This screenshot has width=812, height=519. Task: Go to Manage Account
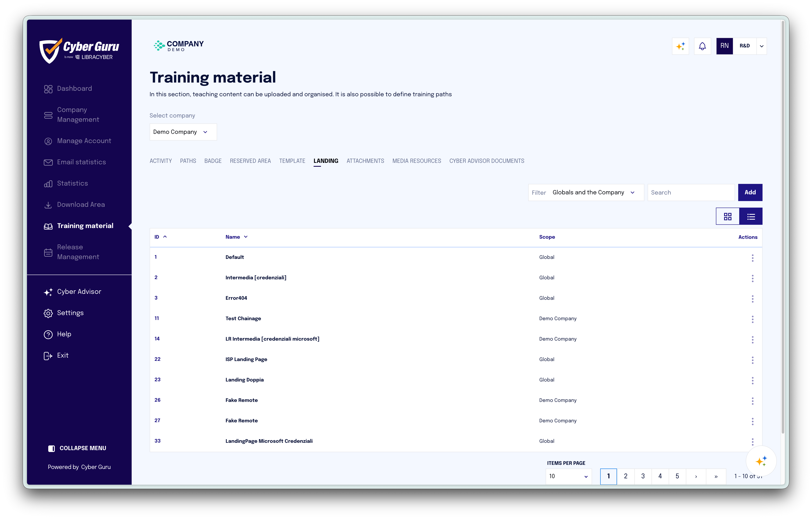click(77, 141)
